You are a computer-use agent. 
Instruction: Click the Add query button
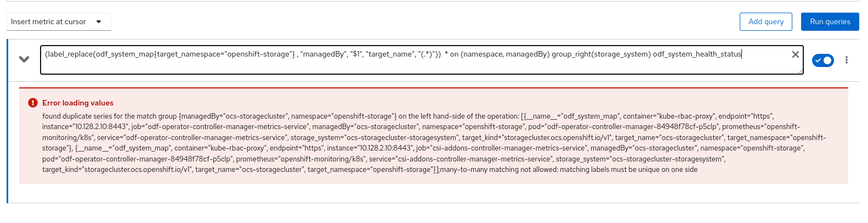(x=766, y=22)
